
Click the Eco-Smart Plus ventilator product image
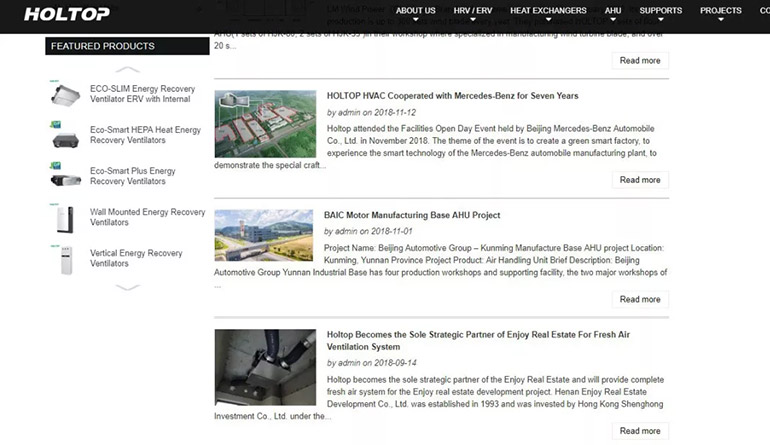pos(65,175)
